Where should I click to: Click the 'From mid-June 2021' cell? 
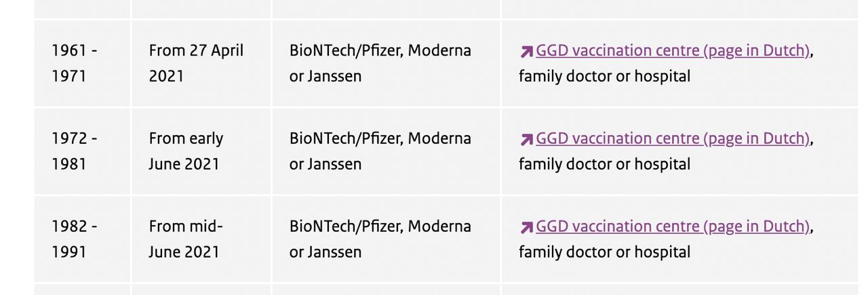click(x=201, y=239)
